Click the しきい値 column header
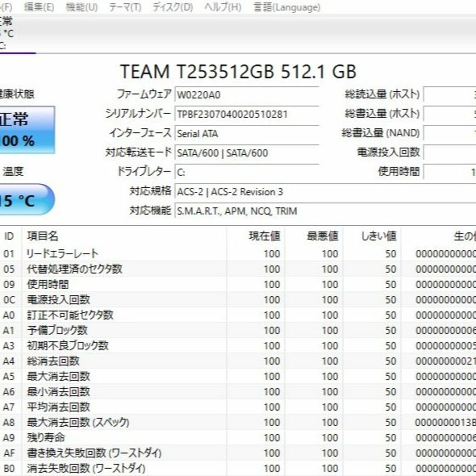Screen dimensions: 476x476 (x=372, y=236)
